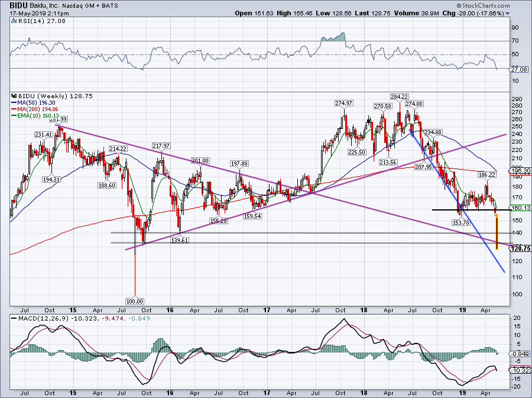Click the Last 128.75 value in header
The height and width of the screenshot is (398, 532).
372,13
